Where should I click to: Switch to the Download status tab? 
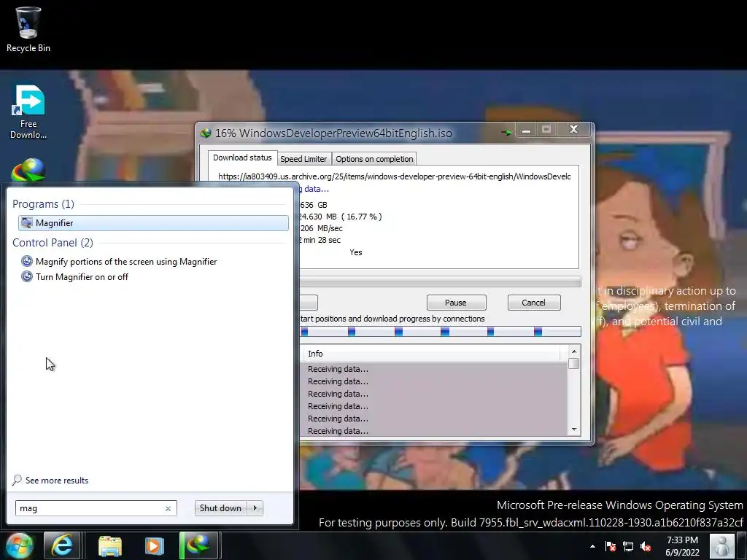click(242, 157)
